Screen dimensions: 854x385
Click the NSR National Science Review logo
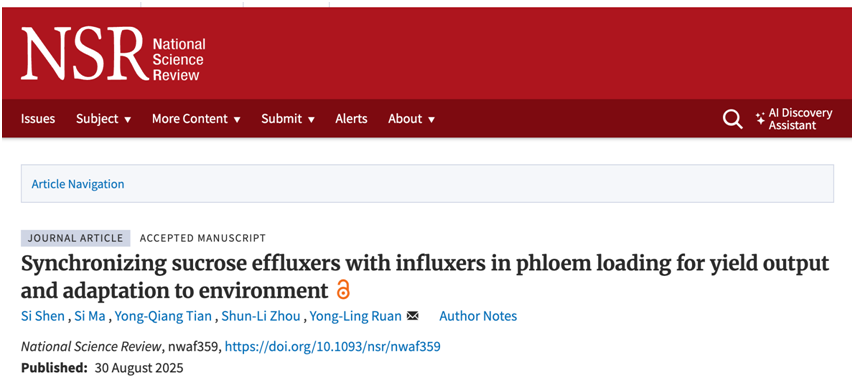click(113, 54)
